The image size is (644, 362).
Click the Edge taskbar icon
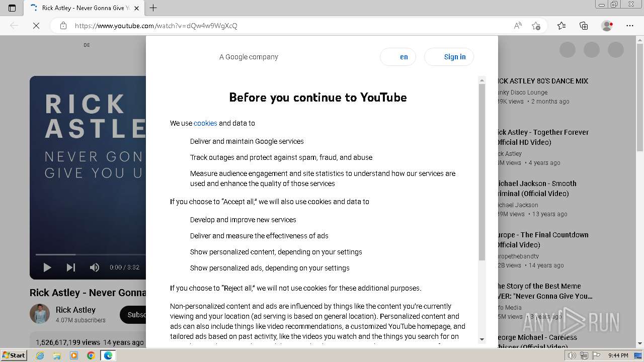click(108, 355)
